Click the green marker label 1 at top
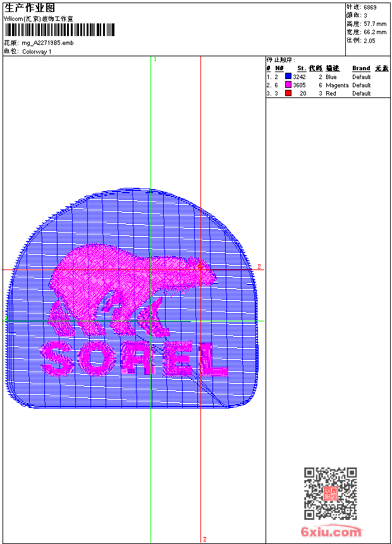Image resolution: width=392 pixels, height=544 pixels. [x=155, y=59]
